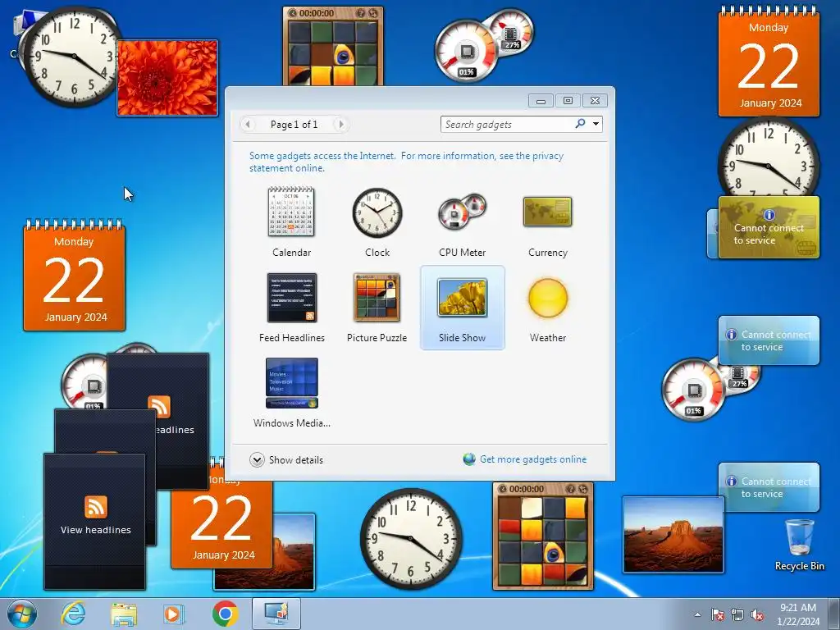Image resolution: width=840 pixels, height=630 pixels.
Task: Show hidden system tray icons
Action: [x=697, y=614]
